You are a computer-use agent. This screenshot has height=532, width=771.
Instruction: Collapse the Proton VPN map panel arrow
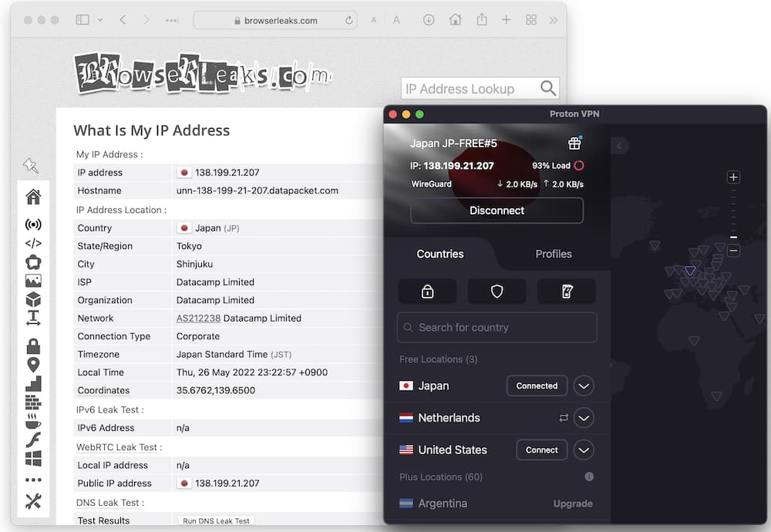pos(620,146)
